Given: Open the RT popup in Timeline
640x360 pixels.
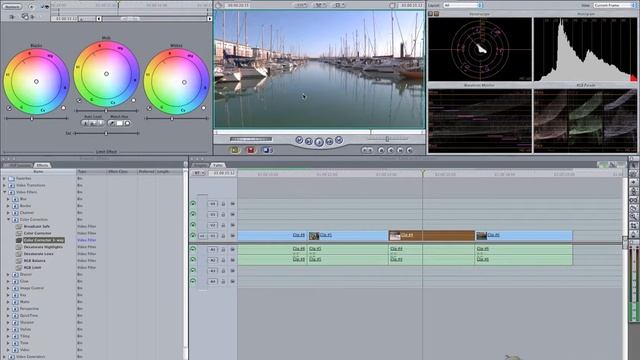Looking at the screenshot, I should (x=198, y=173).
